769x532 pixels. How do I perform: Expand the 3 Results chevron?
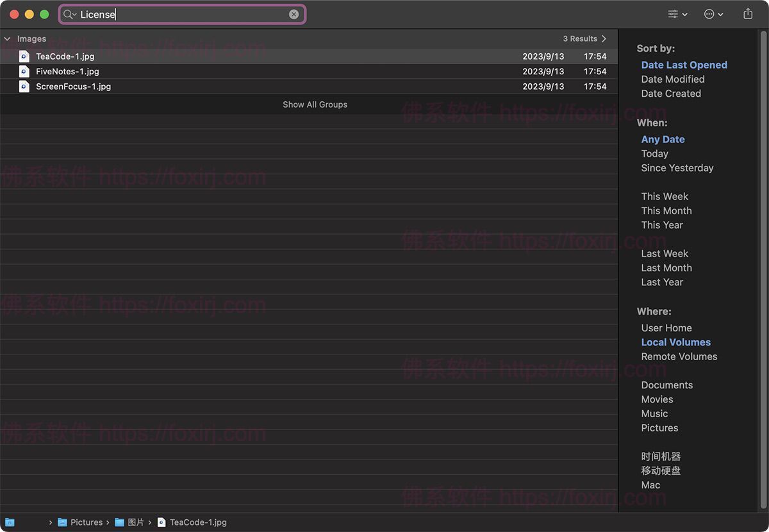pos(604,39)
